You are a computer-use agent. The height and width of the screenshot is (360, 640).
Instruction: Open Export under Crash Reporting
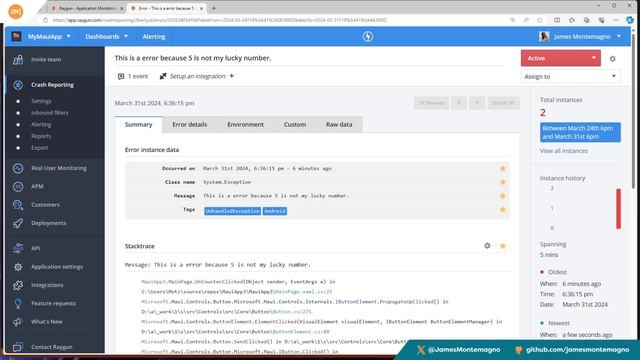point(40,148)
